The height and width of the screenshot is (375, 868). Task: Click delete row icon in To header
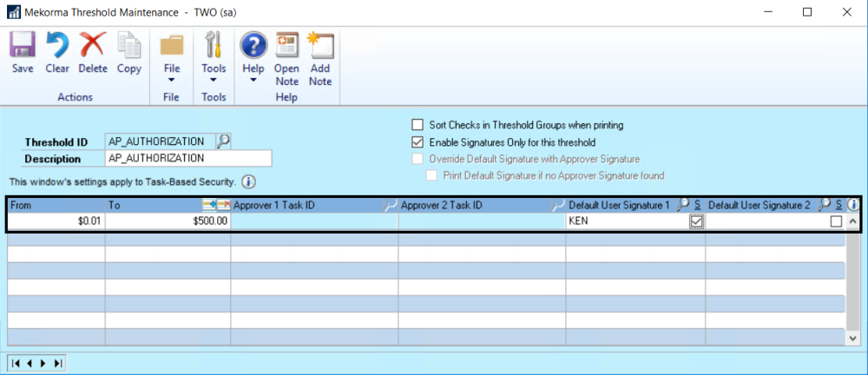[x=223, y=206]
